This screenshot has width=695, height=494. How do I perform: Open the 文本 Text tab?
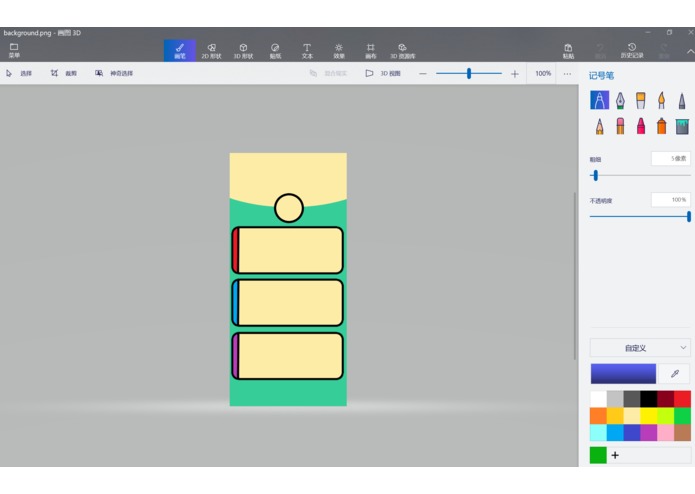[x=307, y=51]
